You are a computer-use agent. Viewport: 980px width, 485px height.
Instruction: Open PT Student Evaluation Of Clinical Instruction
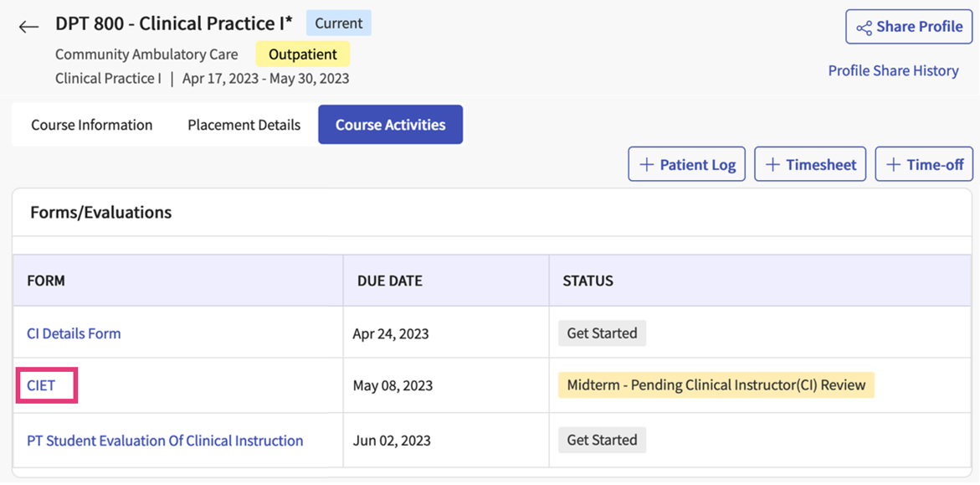pos(165,441)
